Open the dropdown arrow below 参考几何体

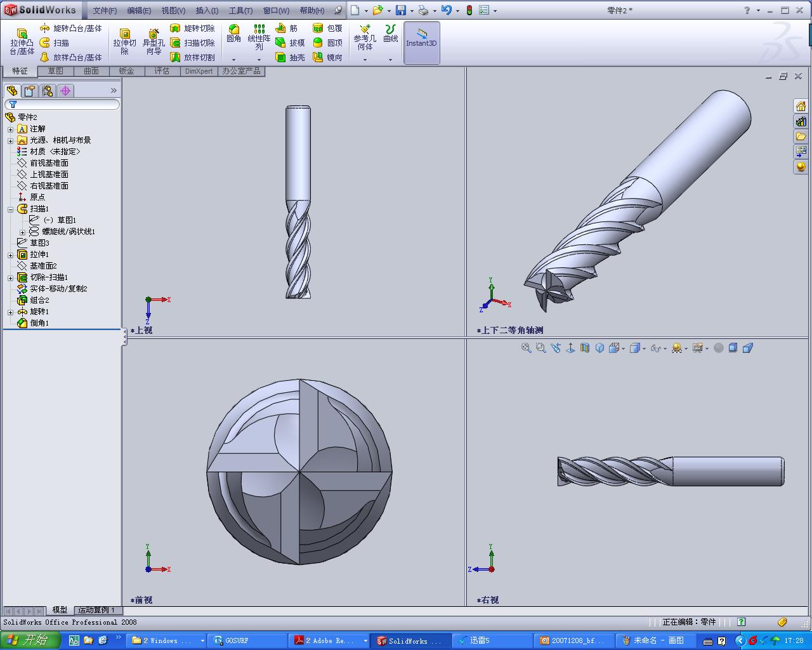(365, 60)
